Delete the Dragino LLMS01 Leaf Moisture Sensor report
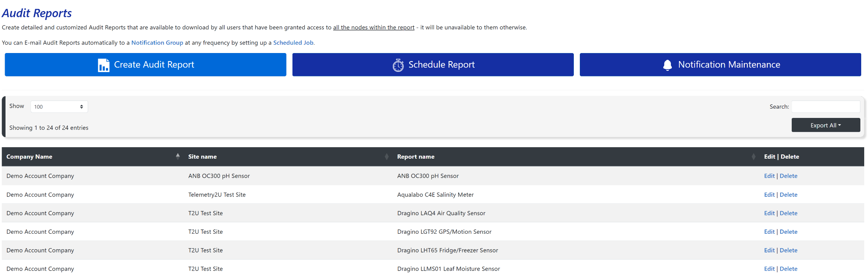This screenshot has height=277, width=868. click(x=788, y=269)
